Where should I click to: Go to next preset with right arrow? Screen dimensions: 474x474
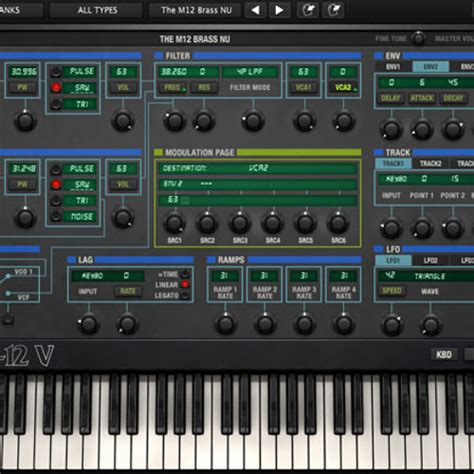click(279, 10)
